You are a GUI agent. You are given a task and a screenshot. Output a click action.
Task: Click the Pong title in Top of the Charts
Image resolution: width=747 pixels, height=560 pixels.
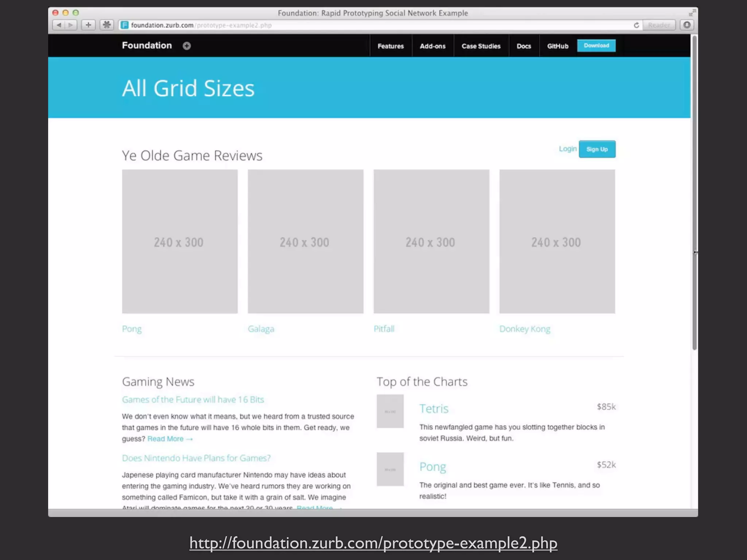[433, 467]
